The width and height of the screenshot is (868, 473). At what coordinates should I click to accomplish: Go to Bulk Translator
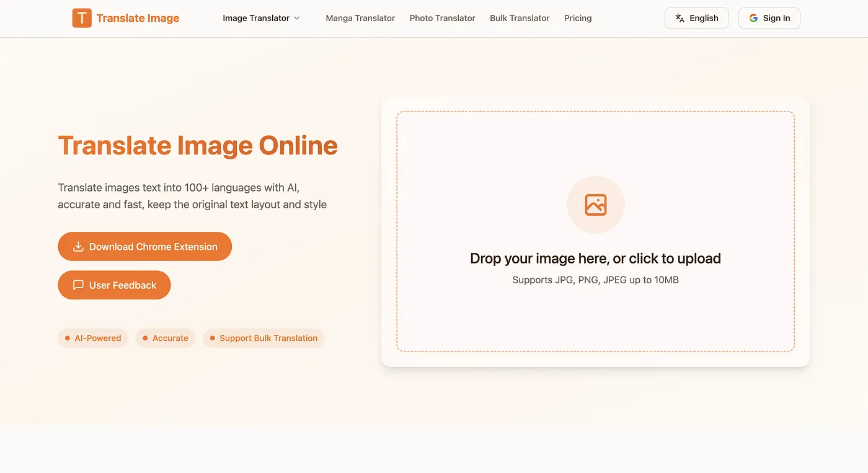click(x=520, y=18)
